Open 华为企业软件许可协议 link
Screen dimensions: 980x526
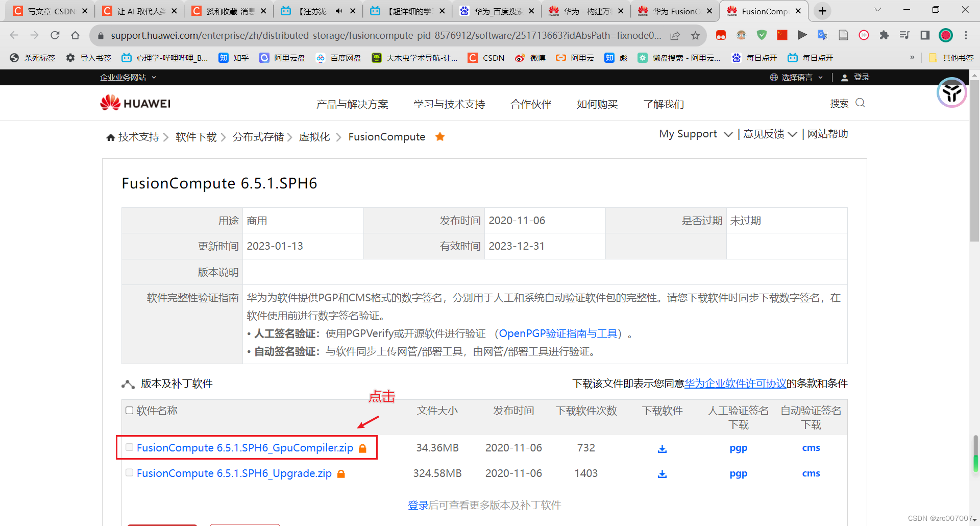tap(735, 384)
